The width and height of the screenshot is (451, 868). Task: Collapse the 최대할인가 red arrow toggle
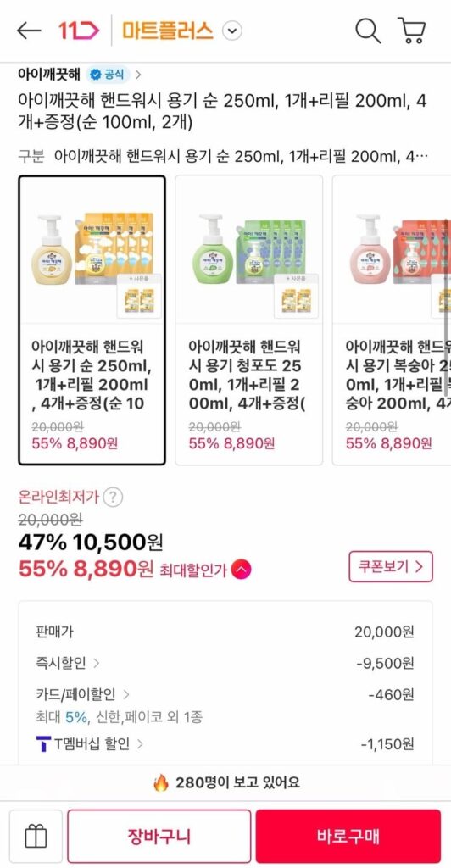[242, 569]
